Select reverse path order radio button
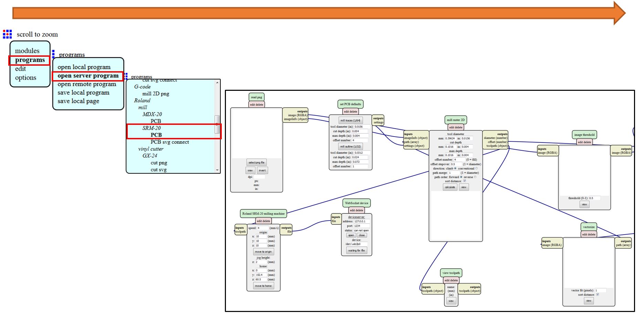 pyautogui.click(x=475, y=177)
